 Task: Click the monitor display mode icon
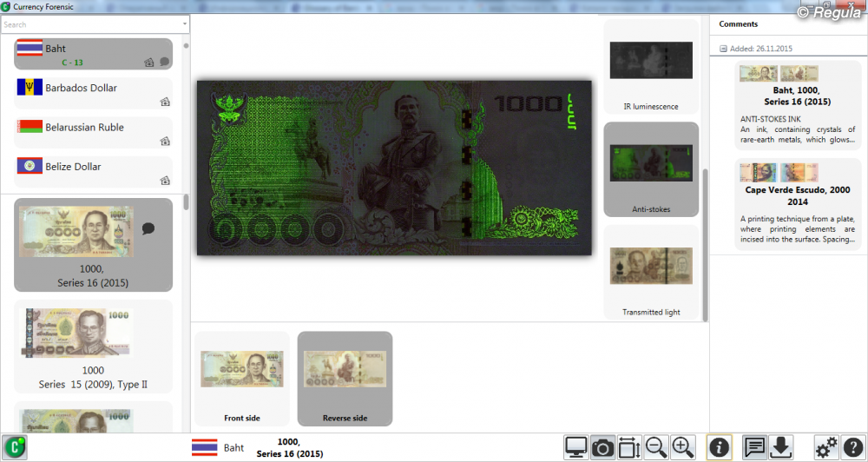tap(575, 447)
